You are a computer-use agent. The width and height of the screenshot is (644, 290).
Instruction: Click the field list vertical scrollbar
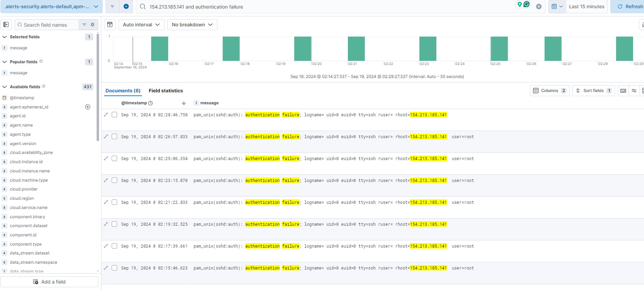point(98,87)
